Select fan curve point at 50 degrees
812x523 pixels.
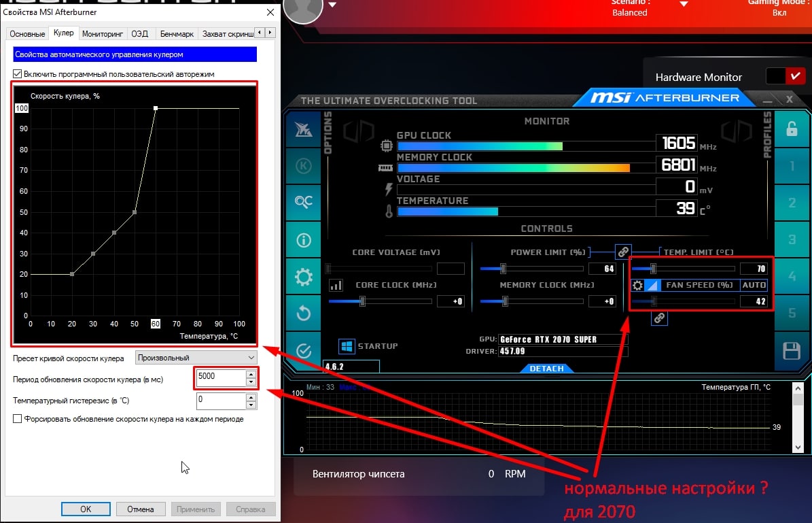point(135,212)
